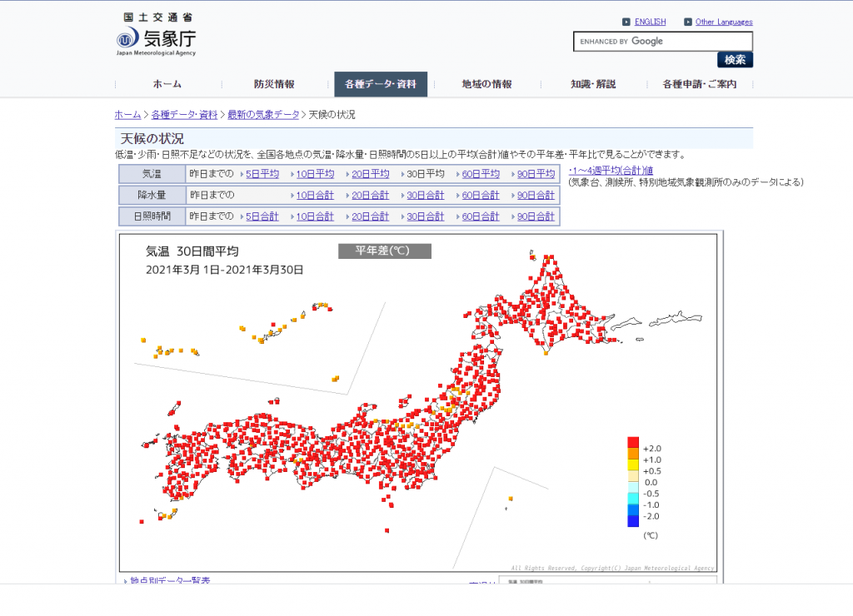This screenshot has width=853, height=616.
Task: Click the JMA logo in the header
Action: 157,35
